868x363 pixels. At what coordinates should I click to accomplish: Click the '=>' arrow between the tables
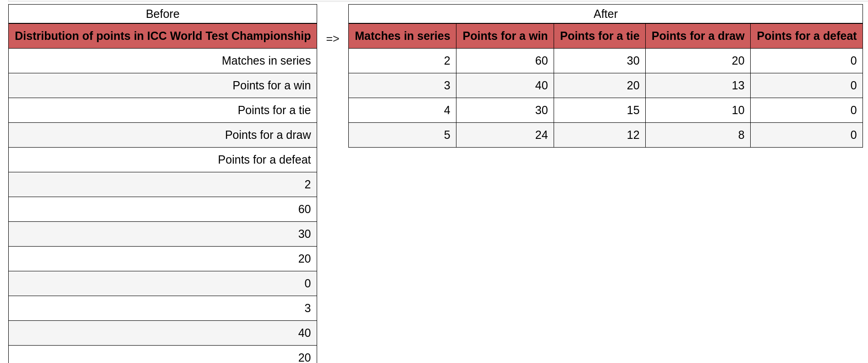[x=333, y=38]
